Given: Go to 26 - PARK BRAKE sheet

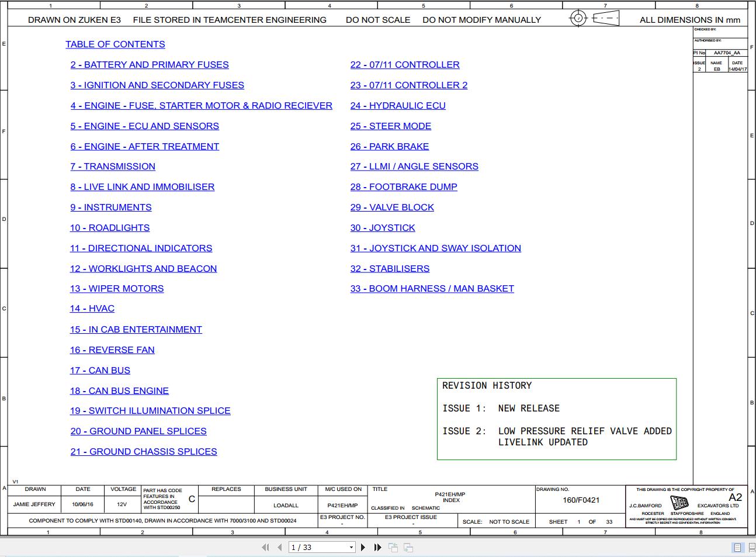Looking at the screenshot, I should pos(390,147).
